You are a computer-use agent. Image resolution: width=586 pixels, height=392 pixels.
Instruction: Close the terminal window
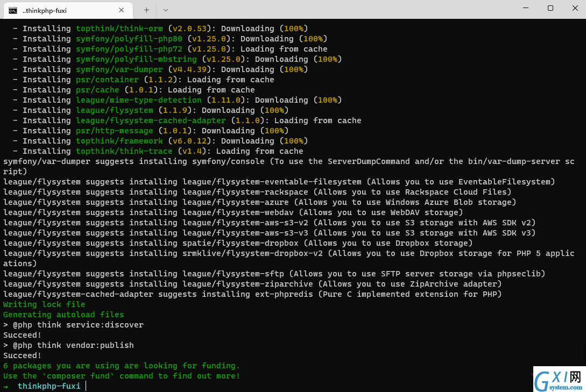(575, 8)
